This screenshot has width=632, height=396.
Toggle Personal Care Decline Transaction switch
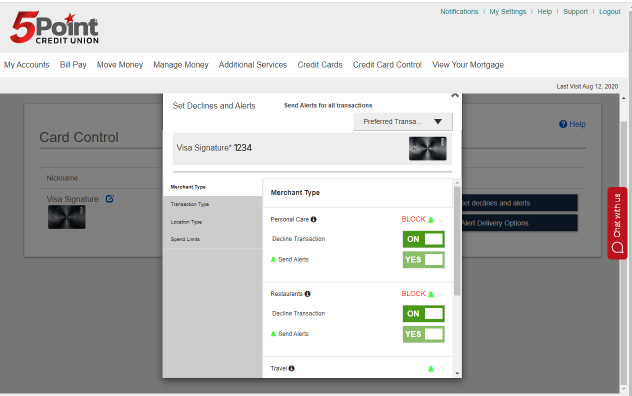point(424,239)
